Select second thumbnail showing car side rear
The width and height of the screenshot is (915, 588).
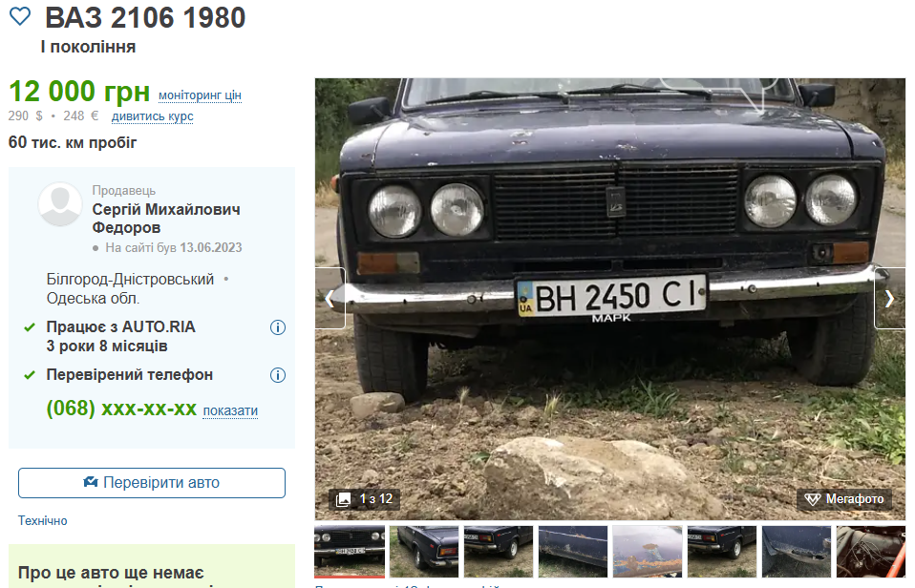click(424, 552)
